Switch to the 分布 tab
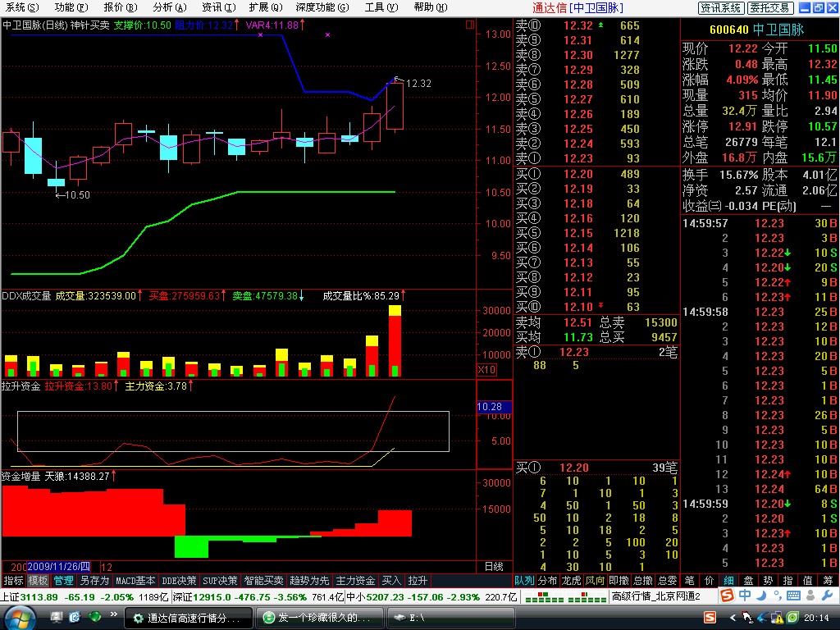The height and width of the screenshot is (630, 840). click(x=547, y=581)
